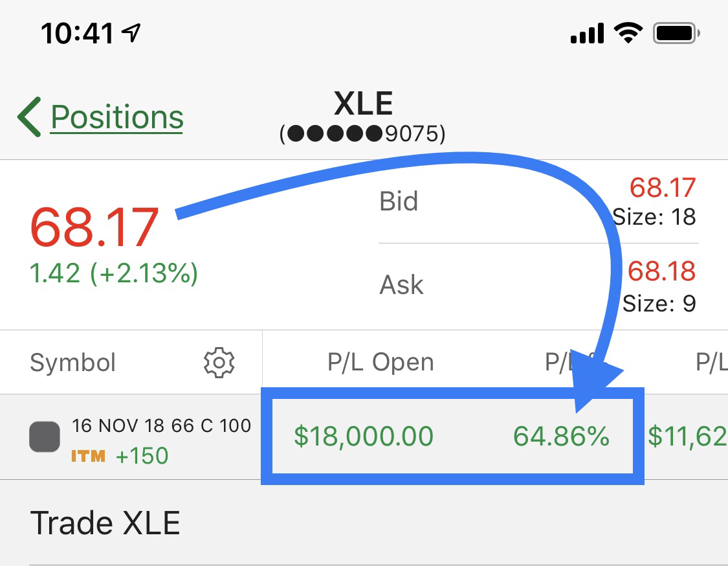Tap the ITM badge on position
The width and height of the screenshot is (728, 566).
pyautogui.click(x=88, y=456)
